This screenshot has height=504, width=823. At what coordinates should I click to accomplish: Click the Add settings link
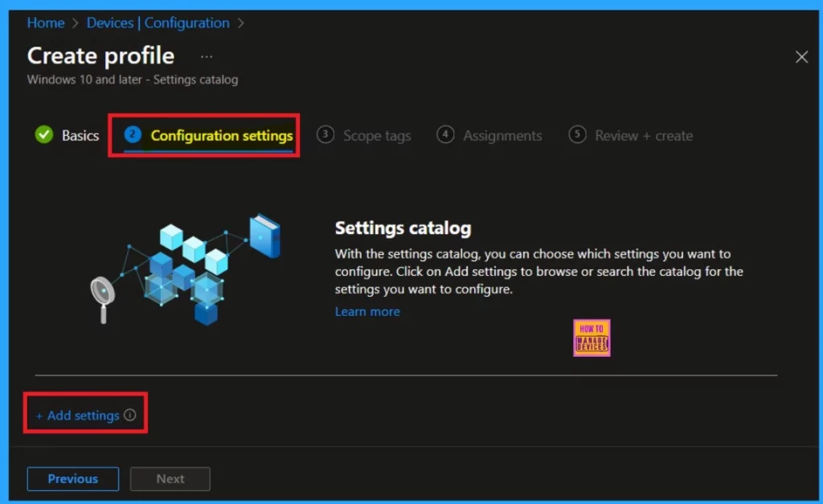[78, 416]
